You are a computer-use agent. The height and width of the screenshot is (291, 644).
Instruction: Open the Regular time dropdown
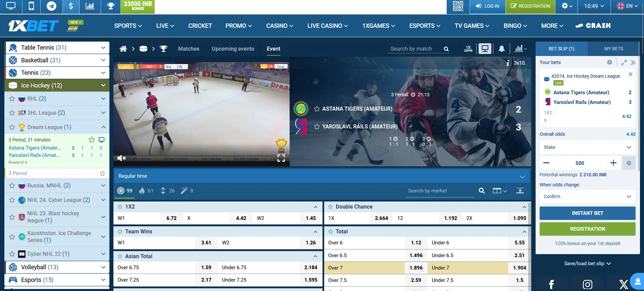(322, 176)
